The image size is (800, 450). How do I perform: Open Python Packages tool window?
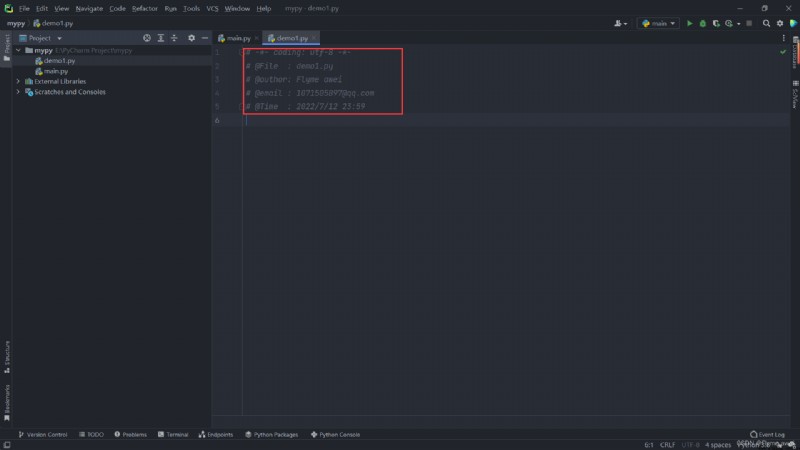point(271,435)
